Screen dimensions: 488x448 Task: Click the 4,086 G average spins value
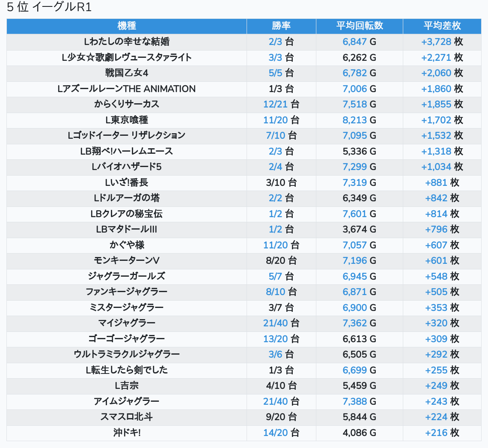pos(360,433)
